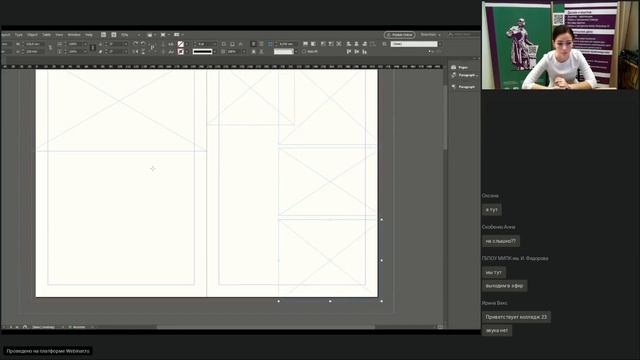Rotate selection 90 degrees clockwise

pyautogui.click(x=136, y=43)
